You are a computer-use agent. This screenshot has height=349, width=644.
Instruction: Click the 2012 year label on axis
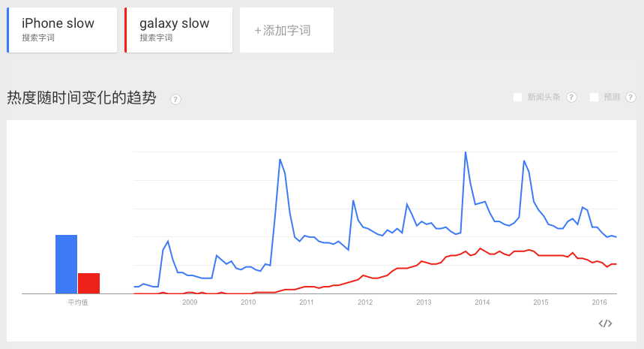point(365,302)
